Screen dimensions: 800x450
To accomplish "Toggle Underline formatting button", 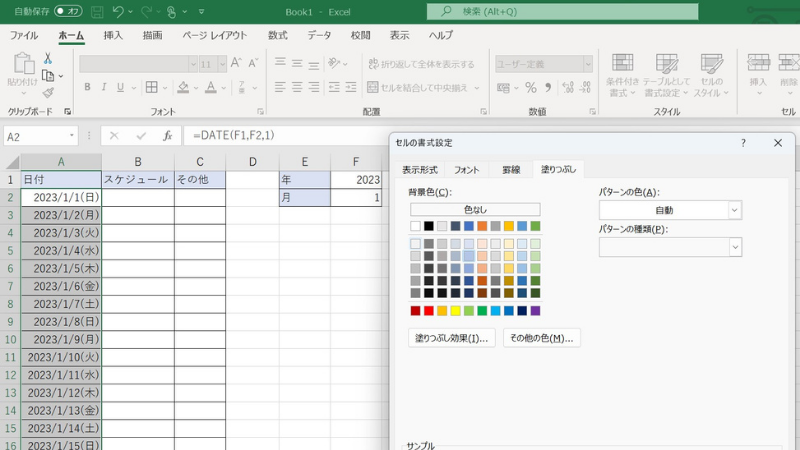I will pyautogui.click(x=120, y=87).
